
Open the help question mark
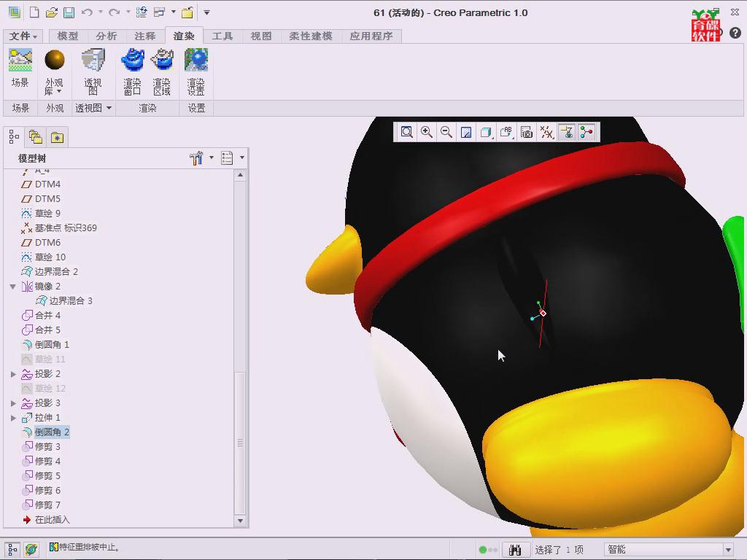pyautogui.click(x=735, y=32)
